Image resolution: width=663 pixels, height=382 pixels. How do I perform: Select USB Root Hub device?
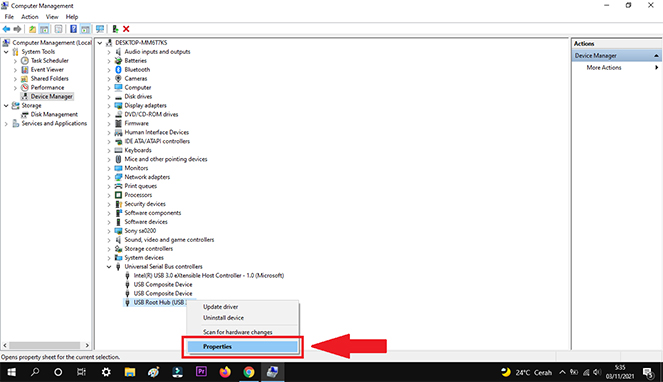(159, 302)
